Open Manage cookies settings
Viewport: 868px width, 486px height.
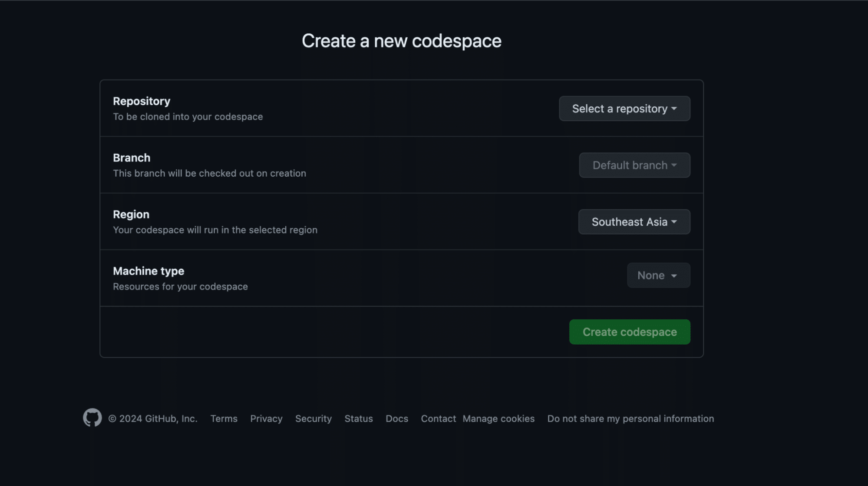498,418
